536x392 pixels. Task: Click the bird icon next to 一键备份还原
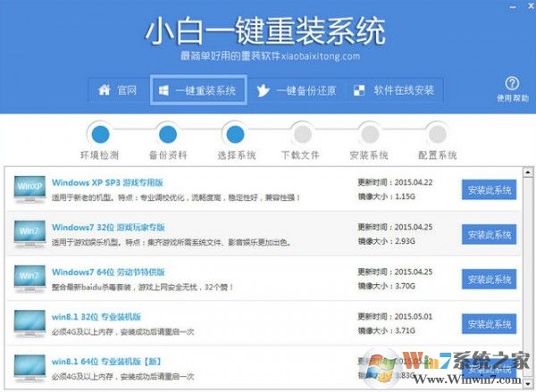(263, 91)
